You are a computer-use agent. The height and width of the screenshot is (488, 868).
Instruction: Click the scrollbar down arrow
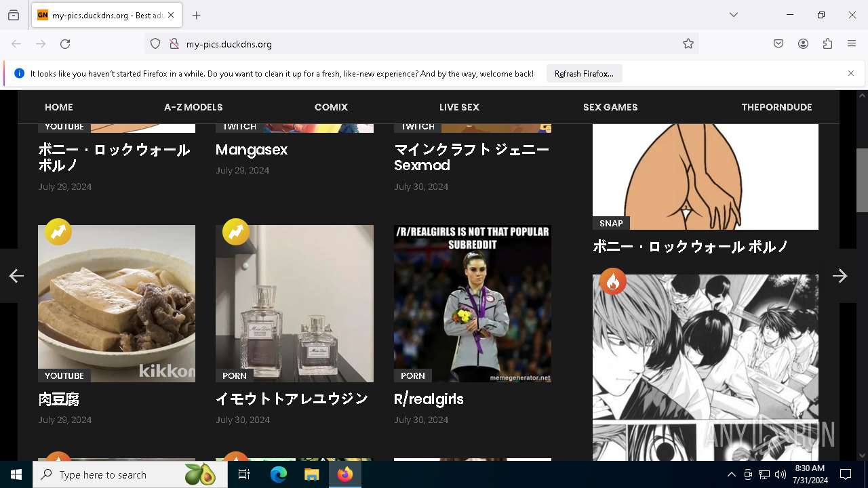point(862,455)
